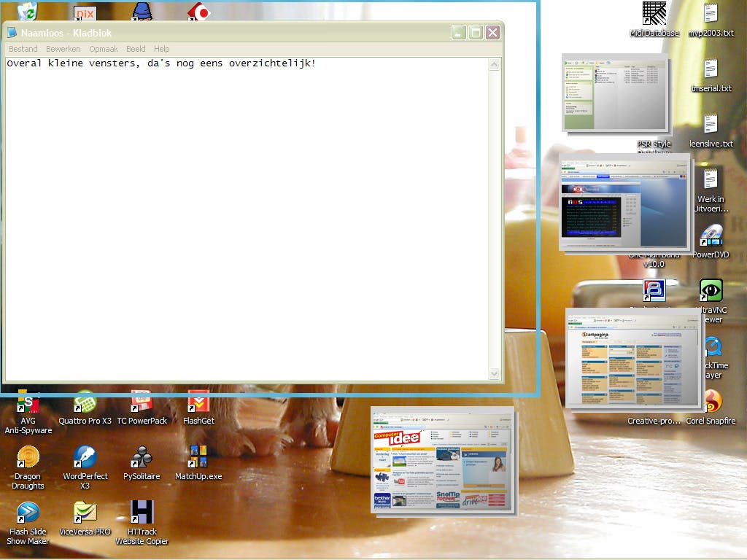
Task: Open the Beeld menu
Action: [136, 49]
